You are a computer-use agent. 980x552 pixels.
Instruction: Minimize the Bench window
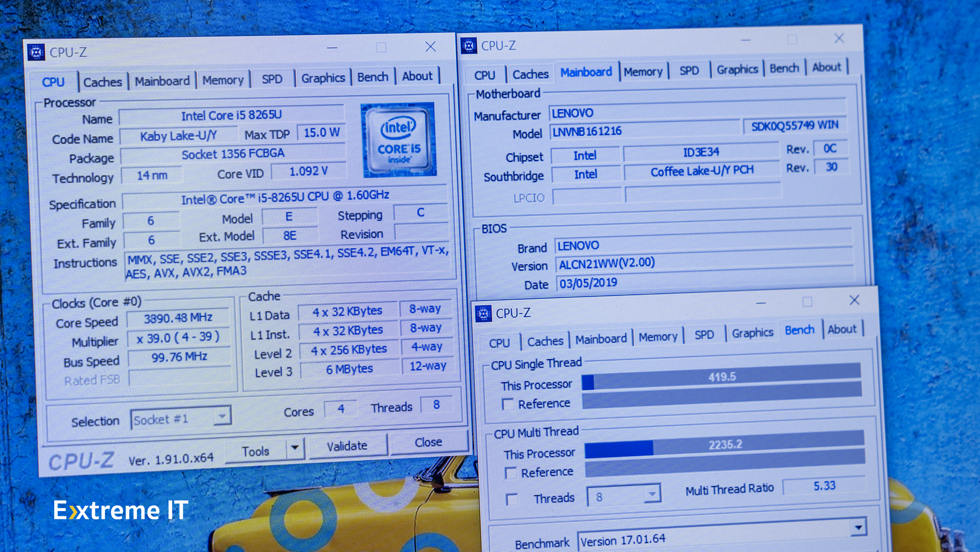(761, 303)
